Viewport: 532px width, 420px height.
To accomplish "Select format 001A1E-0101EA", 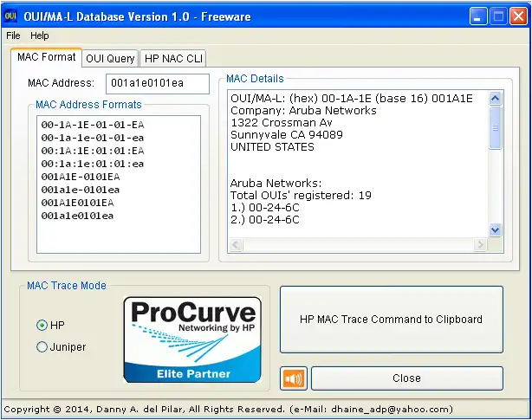I will 81,177.
